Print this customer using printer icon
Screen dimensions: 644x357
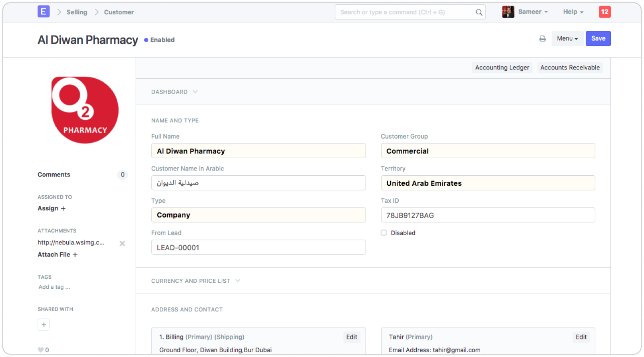(x=542, y=39)
